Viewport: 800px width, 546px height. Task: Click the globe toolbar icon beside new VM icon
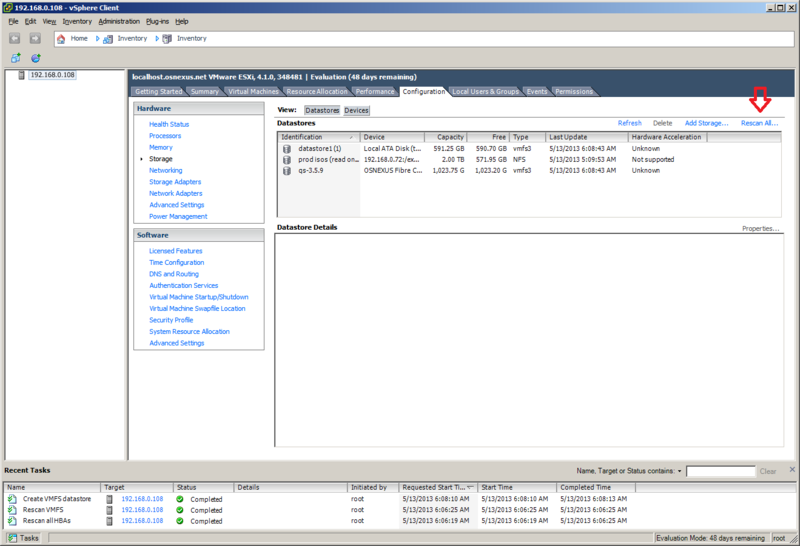[36, 58]
